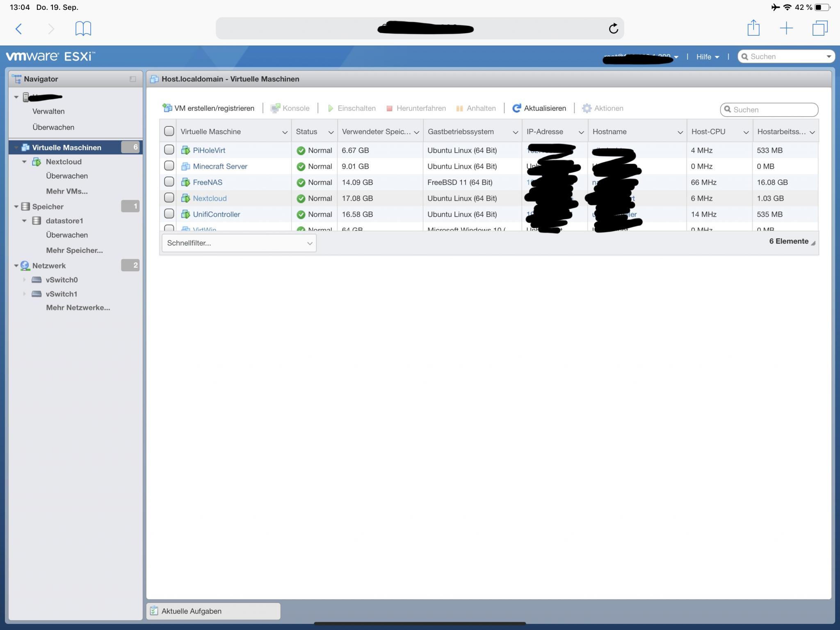840x630 pixels.
Task: Open Host-CPU column menu arrow
Action: pyautogui.click(x=746, y=132)
